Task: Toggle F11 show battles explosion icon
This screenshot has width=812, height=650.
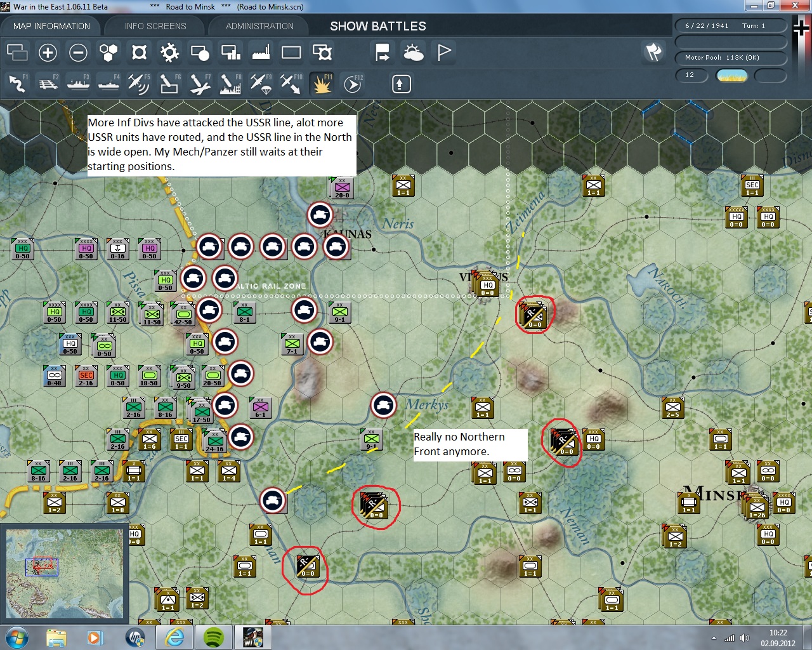Action: coord(322,84)
